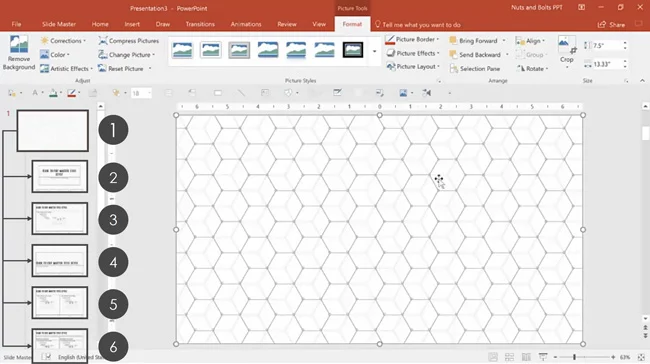Click Reset Picture
The image size is (650, 364).
(121, 68)
